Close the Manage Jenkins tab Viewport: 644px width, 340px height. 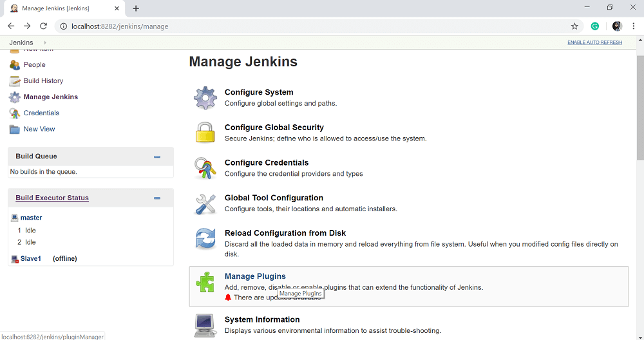[x=117, y=8]
